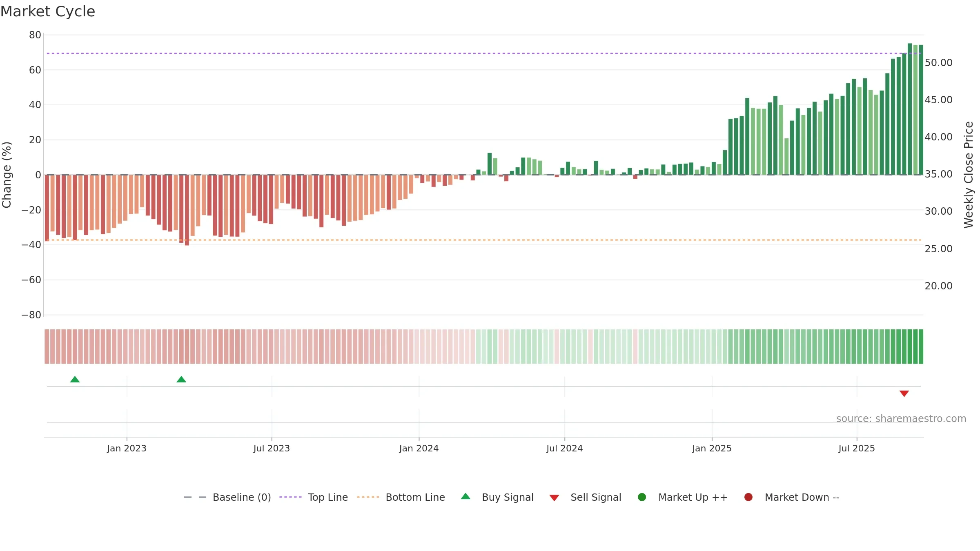Viewport: 980px width, 551px height.
Task: Click the Jul 2025 x-axis label
Action: [857, 448]
